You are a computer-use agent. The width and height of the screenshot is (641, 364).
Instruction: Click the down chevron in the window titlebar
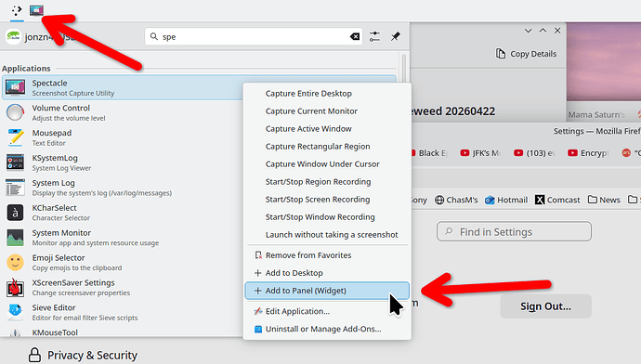(x=528, y=31)
